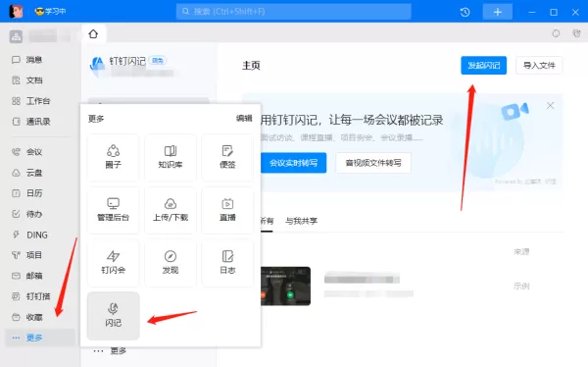The image size is (588, 367).
Task: Open 管理后台 admin console tile
Action: 113,210
